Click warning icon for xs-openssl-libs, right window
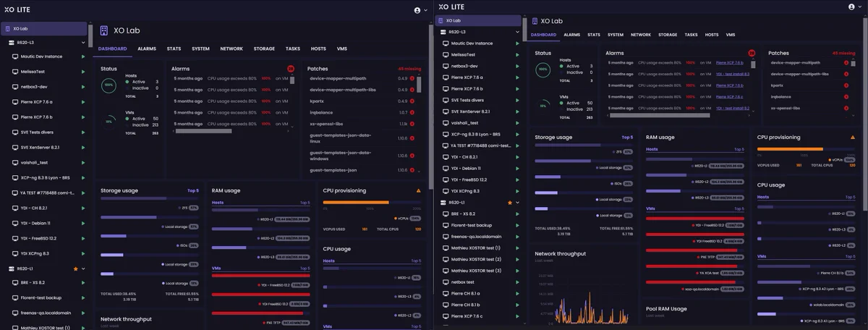This screenshot has height=330, width=868. pyautogui.click(x=846, y=108)
